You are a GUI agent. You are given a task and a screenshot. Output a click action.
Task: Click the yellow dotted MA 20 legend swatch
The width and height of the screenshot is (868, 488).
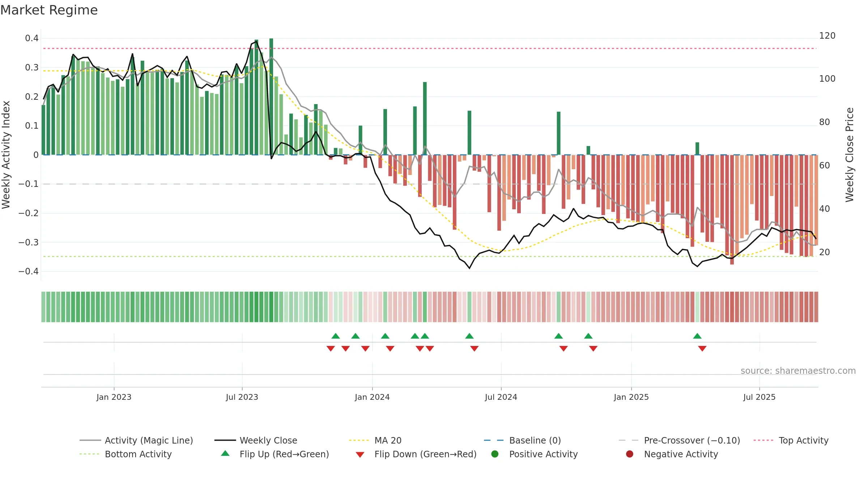(x=359, y=440)
